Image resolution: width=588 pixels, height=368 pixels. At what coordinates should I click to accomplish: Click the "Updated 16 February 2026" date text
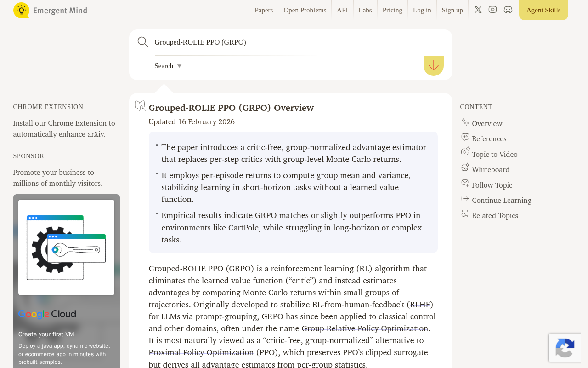192,121
